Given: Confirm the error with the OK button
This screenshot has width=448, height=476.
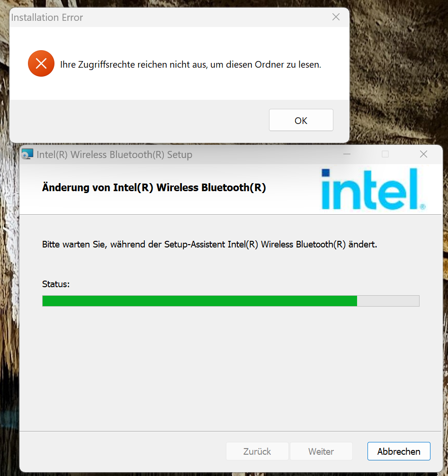Looking at the screenshot, I should (x=301, y=120).
